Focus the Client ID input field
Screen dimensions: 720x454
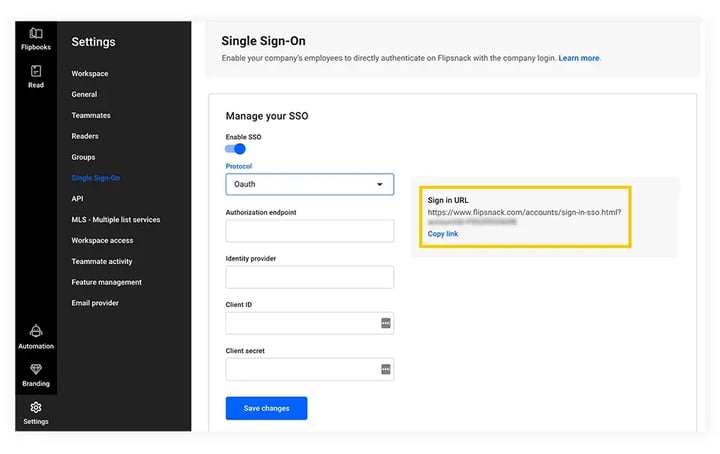click(309, 323)
